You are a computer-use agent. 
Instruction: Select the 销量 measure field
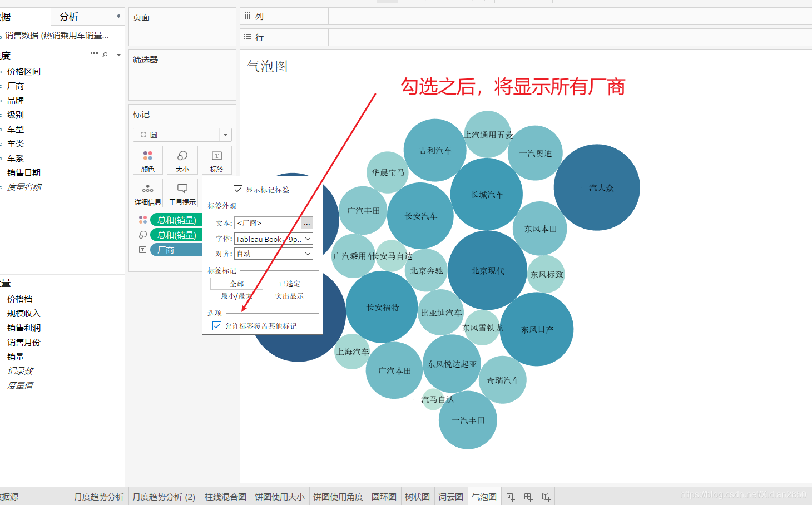(16, 357)
